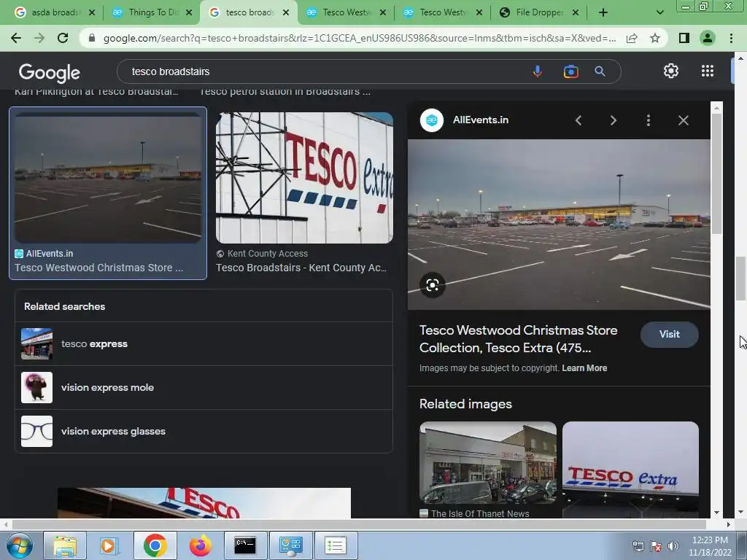The height and width of the screenshot is (560, 747).
Task: Select the Tesco Westwood Christmas Store thumbnail
Action: pos(108,178)
